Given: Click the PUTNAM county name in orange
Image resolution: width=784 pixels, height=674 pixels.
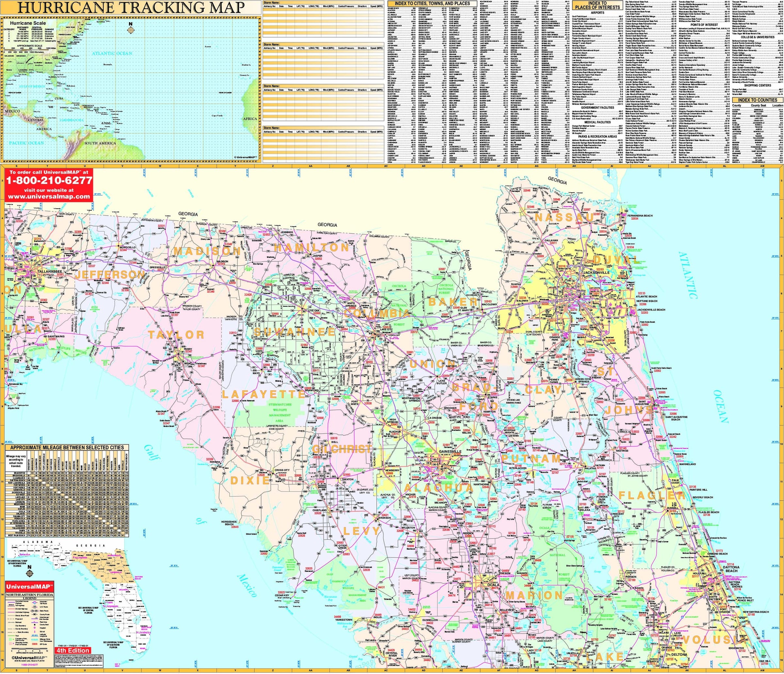Looking at the screenshot, I should (531, 458).
